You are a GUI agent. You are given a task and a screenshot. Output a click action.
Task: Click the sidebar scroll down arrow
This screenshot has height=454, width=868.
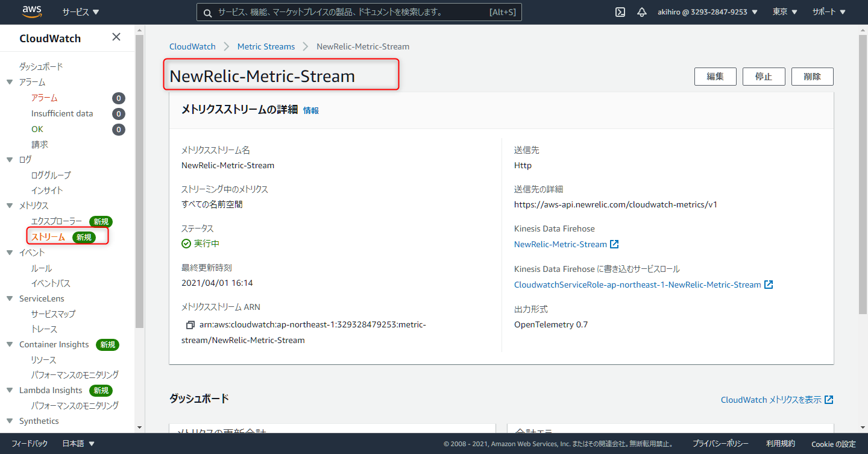click(x=140, y=427)
